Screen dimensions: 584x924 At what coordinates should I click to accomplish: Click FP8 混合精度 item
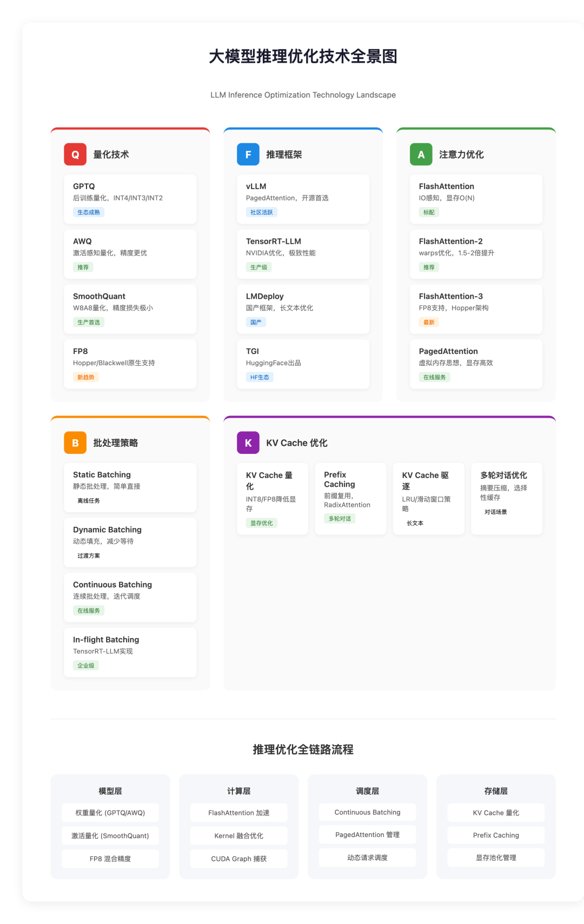(110, 859)
